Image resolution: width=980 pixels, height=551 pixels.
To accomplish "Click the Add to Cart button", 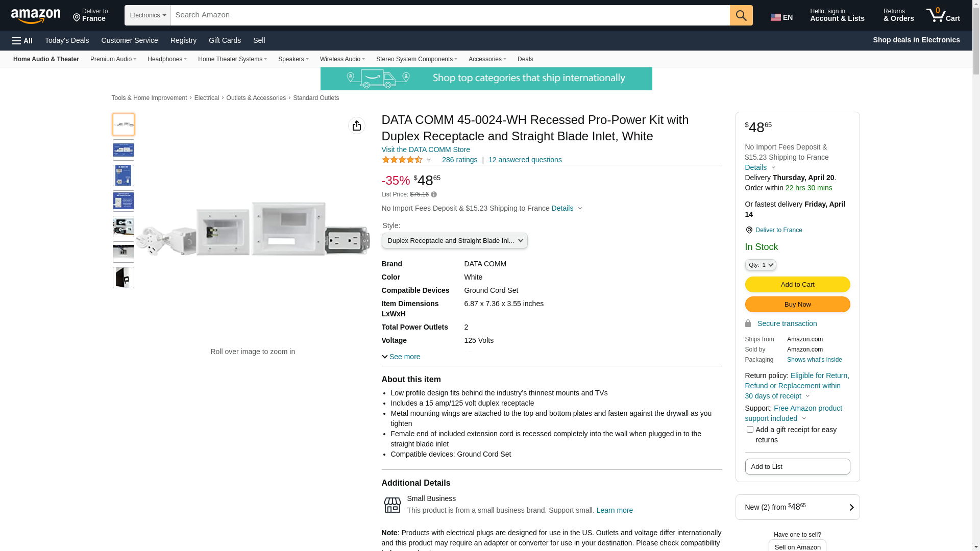I will (797, 285).
